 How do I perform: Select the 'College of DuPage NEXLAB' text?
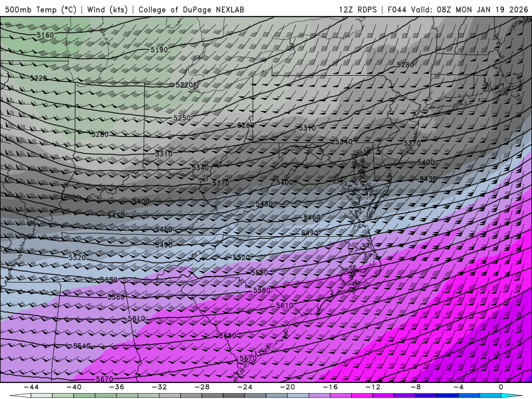click(x=191, y=9)
